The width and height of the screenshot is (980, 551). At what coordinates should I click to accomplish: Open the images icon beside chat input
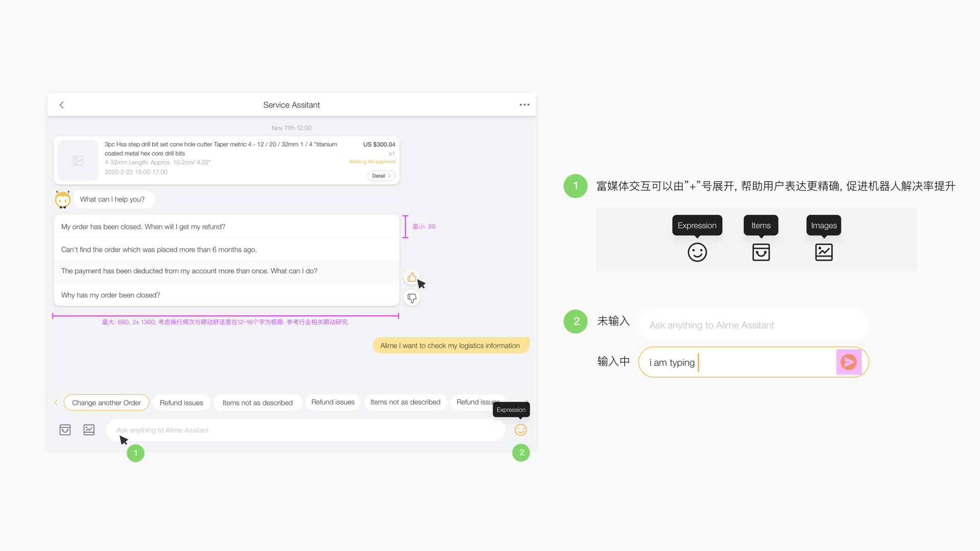click(89, 430)
